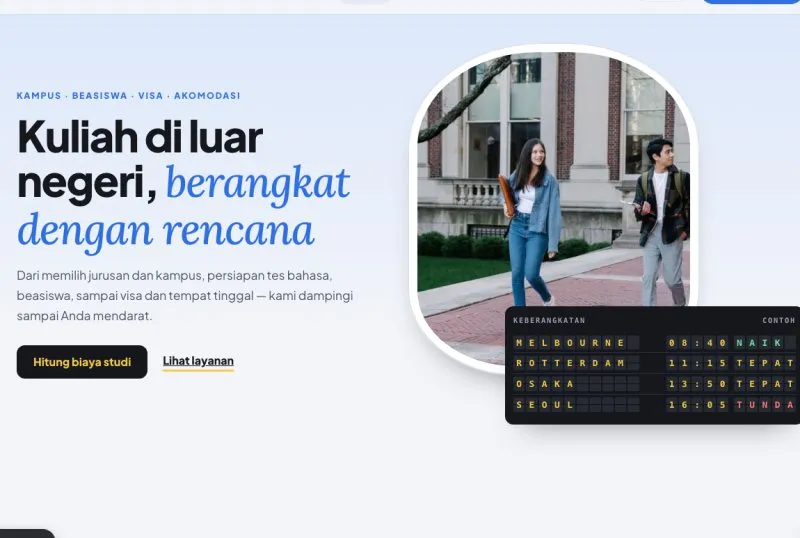Select the SEOUL row on departure board
This screenshot has width=800, height=538.
(x=655, y=405)
